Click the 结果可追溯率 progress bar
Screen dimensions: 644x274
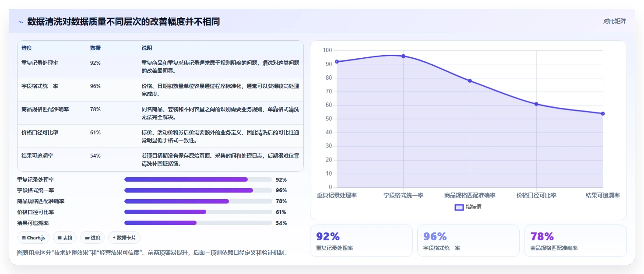point(198,223)
